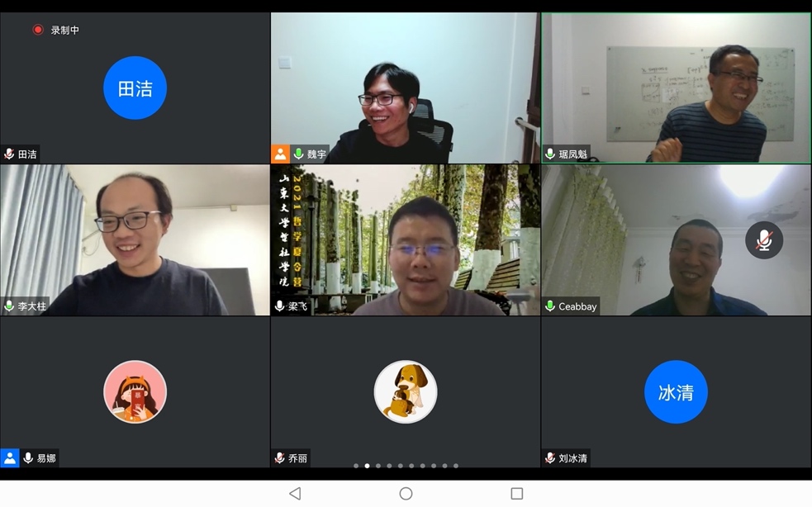The height and width of the screenshot is (507, 812).
Task: Click the red recording indicator icon
Action: click(x=38, y=30)
